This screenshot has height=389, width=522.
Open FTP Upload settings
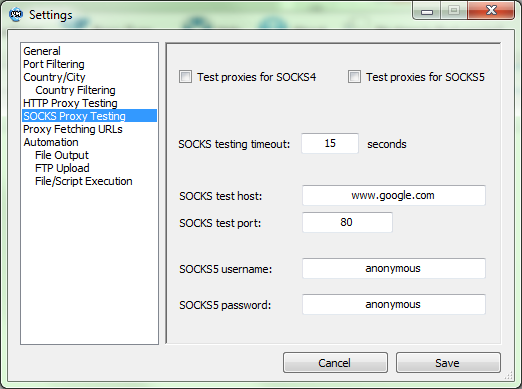(62, 168)
